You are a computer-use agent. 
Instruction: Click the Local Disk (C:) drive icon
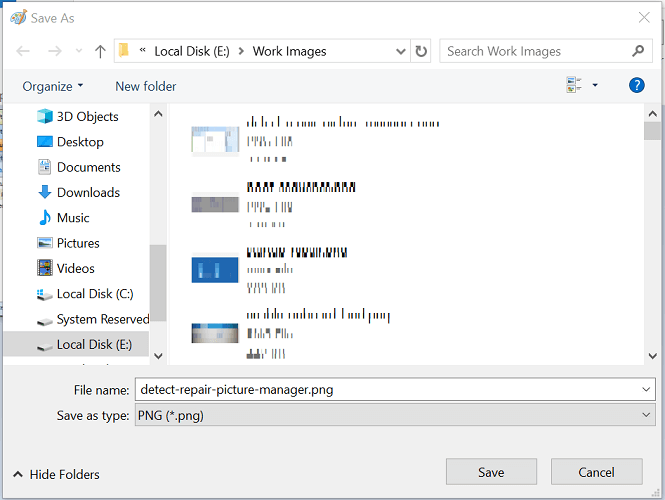[45, 294]
